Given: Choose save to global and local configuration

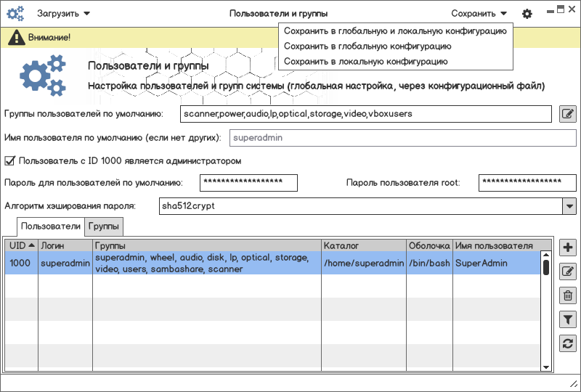Looking at the screenshot, I should coord(395,31).
